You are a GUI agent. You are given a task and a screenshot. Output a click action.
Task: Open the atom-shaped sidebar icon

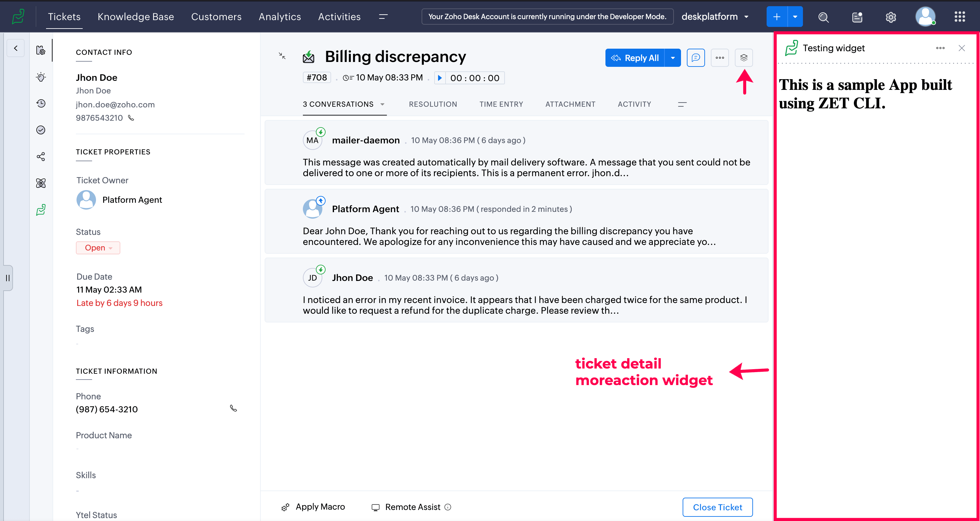tap(41, 183)
